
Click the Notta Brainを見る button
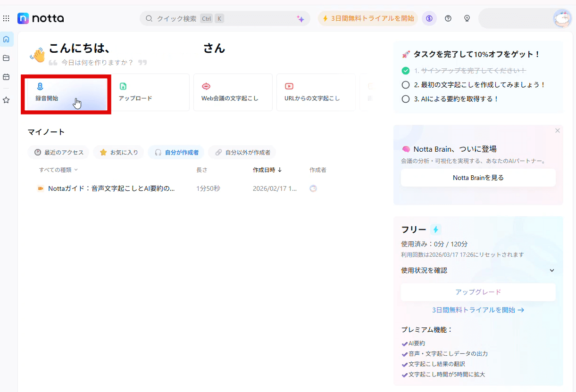[x=478, y=178]
